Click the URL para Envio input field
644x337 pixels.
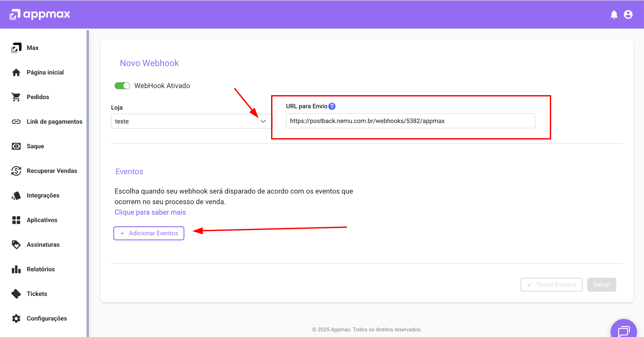point(410,121)
